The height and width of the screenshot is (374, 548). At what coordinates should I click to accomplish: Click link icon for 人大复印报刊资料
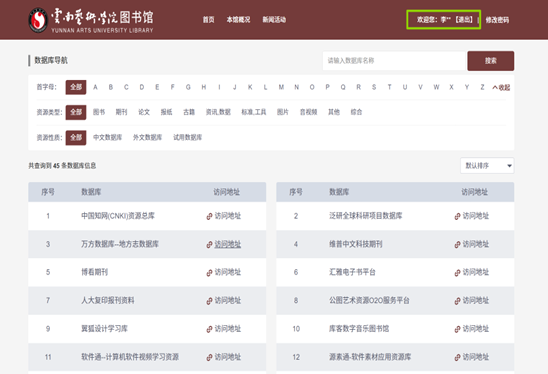tap(209, 301)
